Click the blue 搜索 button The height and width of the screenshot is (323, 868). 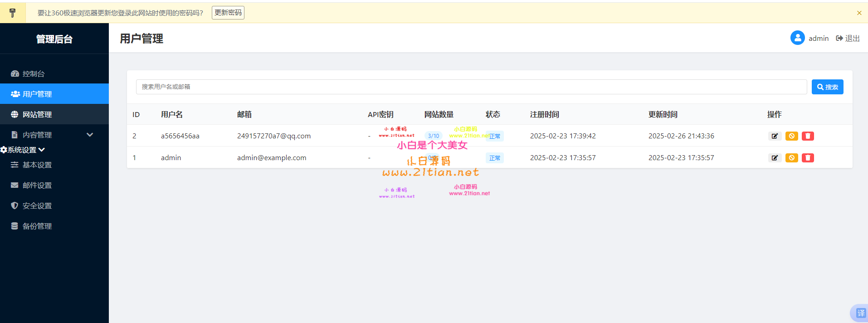tap(827, 87)
